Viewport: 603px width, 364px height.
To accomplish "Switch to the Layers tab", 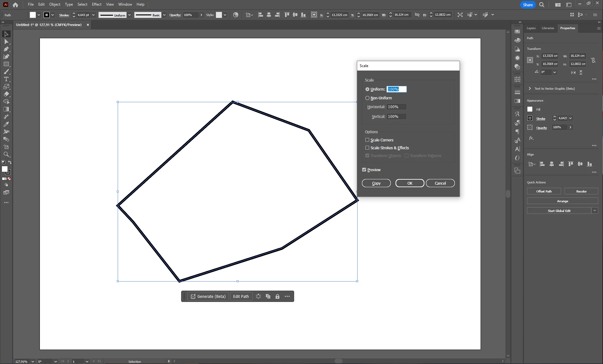I will (x=531, y=28).
